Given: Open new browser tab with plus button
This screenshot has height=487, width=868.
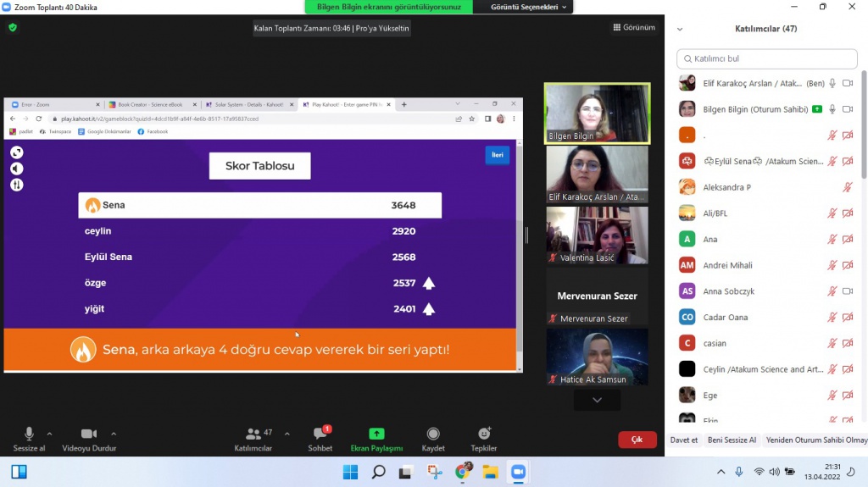Looking at the screenshot, I should click(403, 104).
